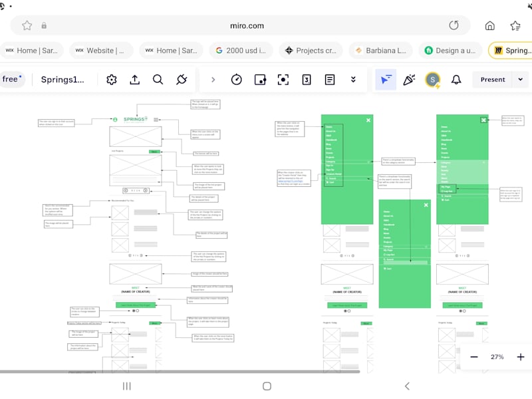
Task: Open the Springs1... board title
Action: pyautogui.click(x=63, y=80)
